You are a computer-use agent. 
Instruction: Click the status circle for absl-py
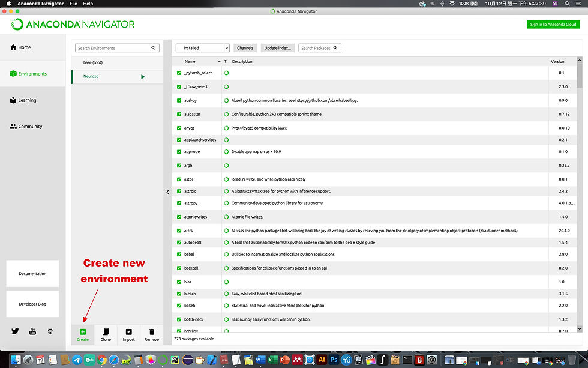(226, 100)
